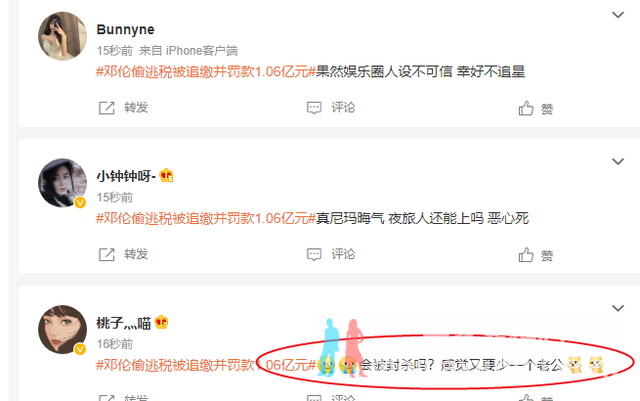
Task: Open hashtag topic in Bunnyne's post
Action: coord(206,72)
